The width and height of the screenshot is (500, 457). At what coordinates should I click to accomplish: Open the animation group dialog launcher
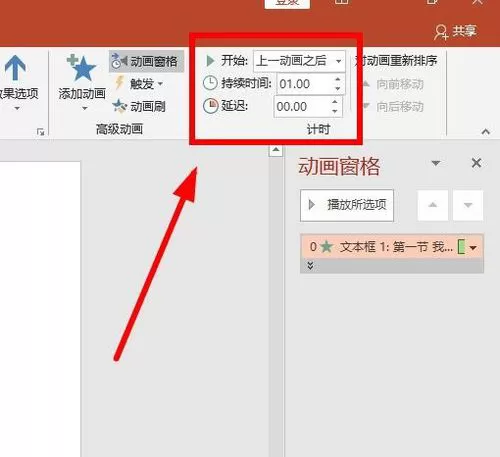click(x=41, y=132)
